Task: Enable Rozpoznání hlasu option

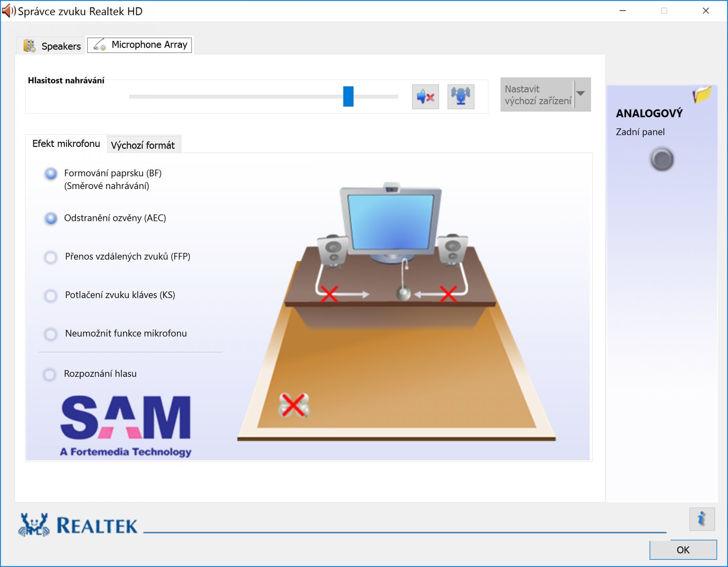Action: click(x=50, y=374)
